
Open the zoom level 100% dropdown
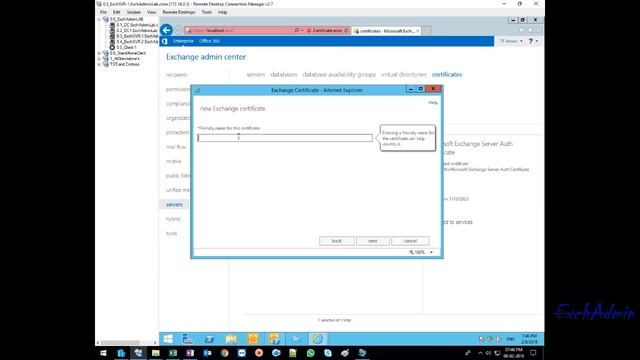(x=431, y=252)
